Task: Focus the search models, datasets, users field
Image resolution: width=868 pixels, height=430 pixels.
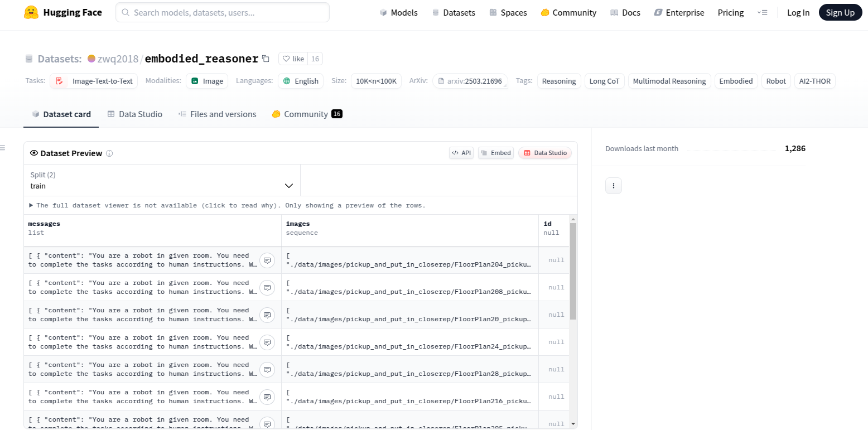Action: [223, 12]
